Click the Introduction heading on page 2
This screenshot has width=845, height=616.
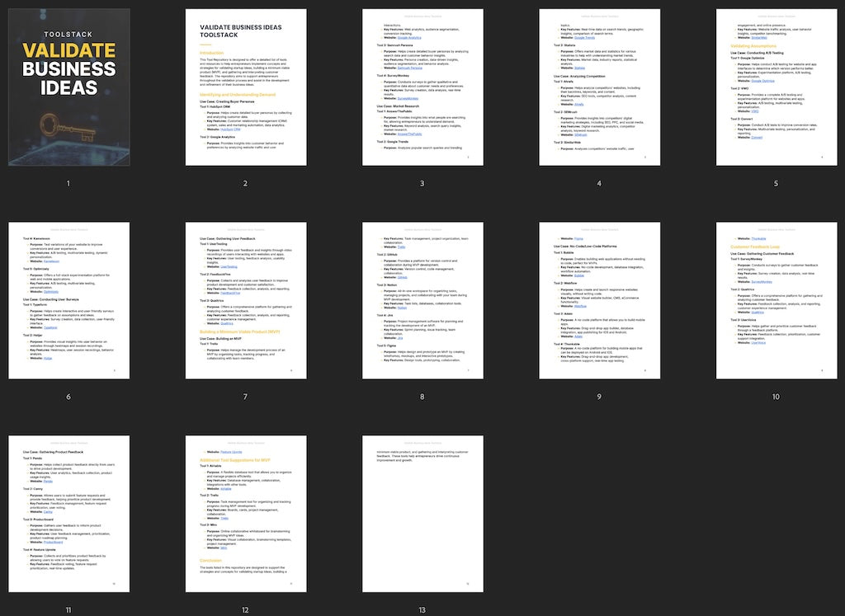(x=212, y=52)
